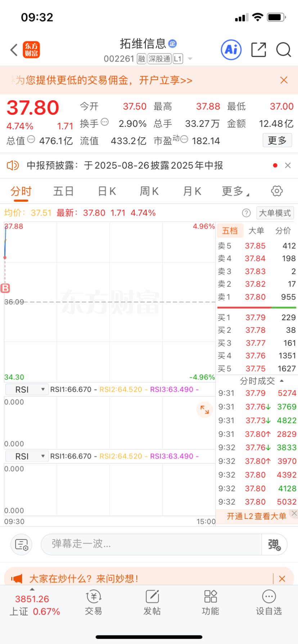Open chart settings gear icon
Screen dimensions: 298x644
pyautogui.click(x=277, y=191)
